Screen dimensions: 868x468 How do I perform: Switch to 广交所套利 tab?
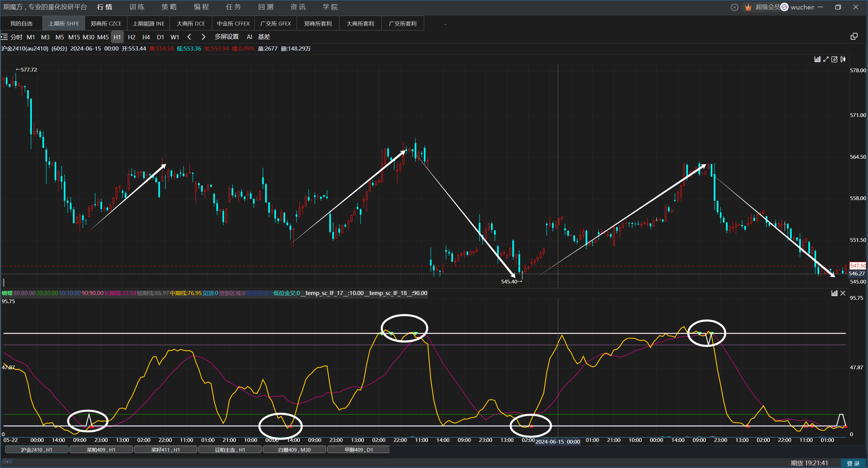pos(403,23)
